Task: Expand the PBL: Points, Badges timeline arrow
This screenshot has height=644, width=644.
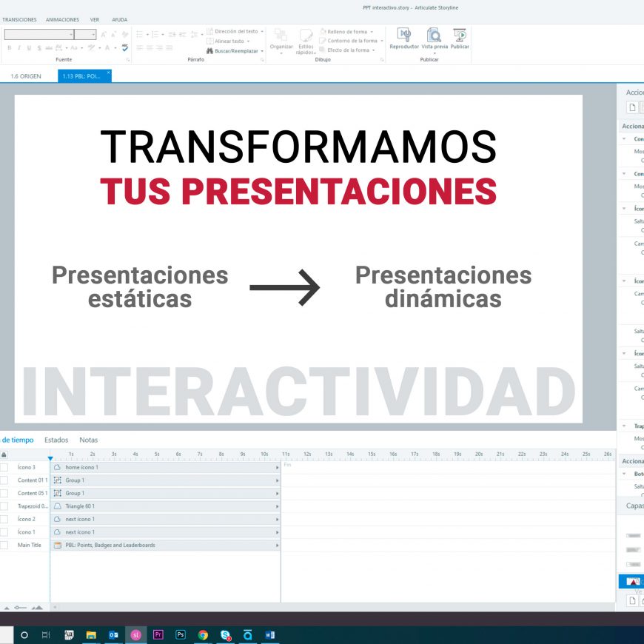Action: pyautogui.click(x=278, y=546)
